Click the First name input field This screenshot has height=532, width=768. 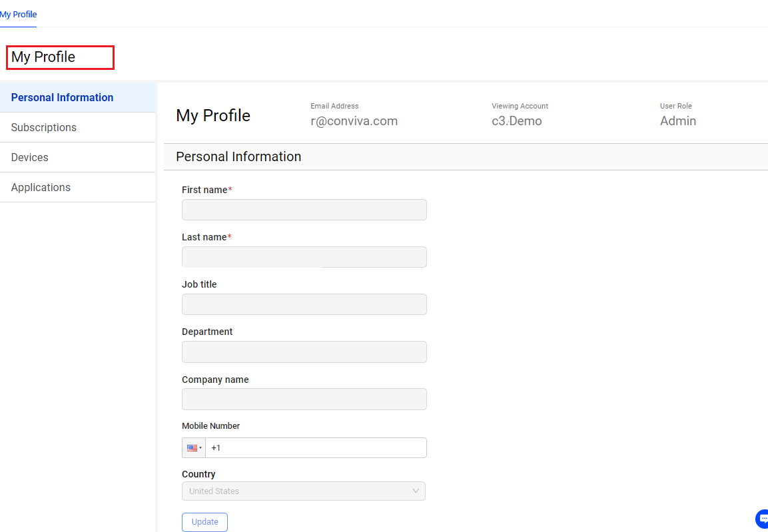(304, 210)
